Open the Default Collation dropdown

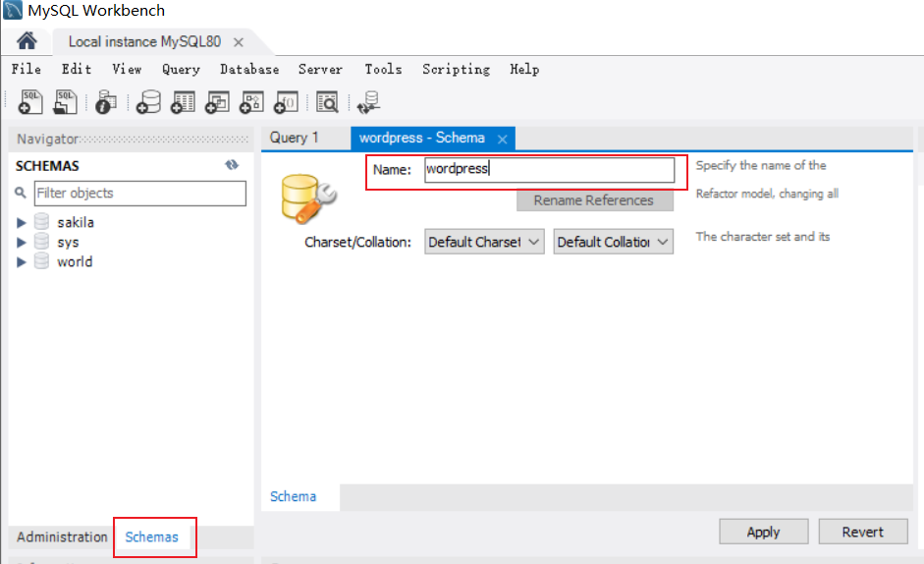613,242
